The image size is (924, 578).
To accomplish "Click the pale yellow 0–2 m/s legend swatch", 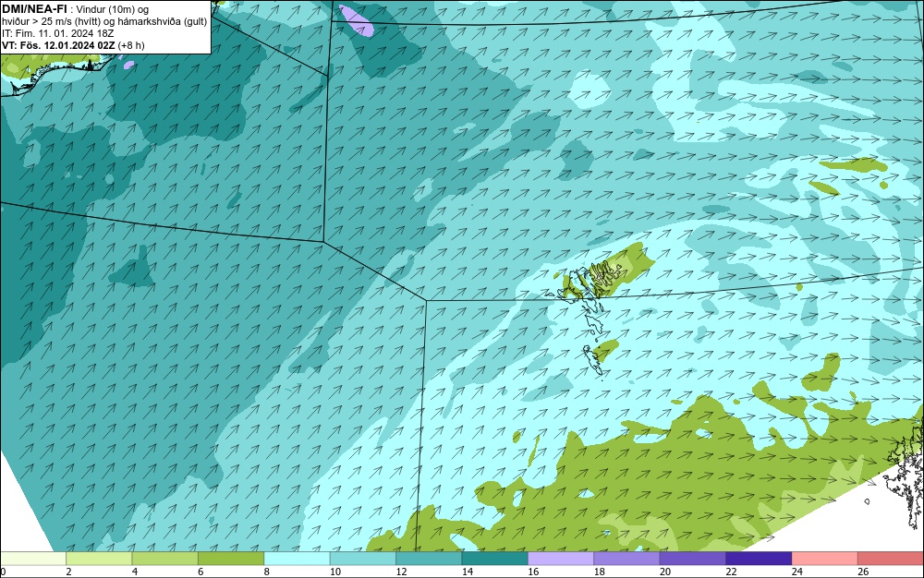I will 33,559.
